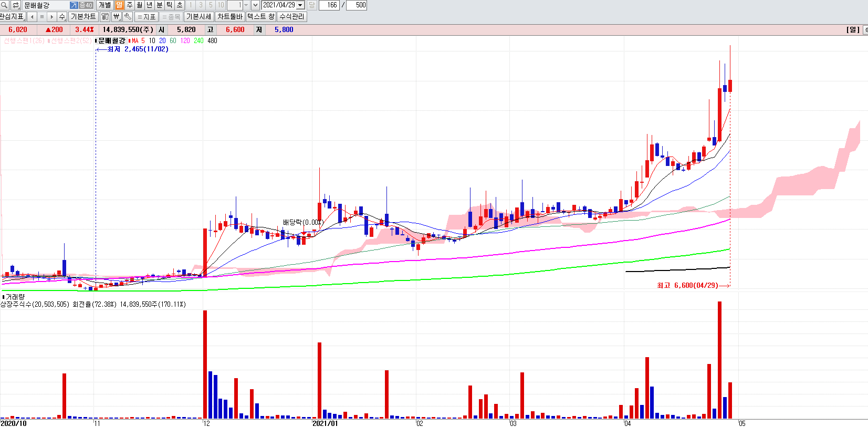
Task: Toggle the 개별 individual mode button
Action: (x=105, y=5)
